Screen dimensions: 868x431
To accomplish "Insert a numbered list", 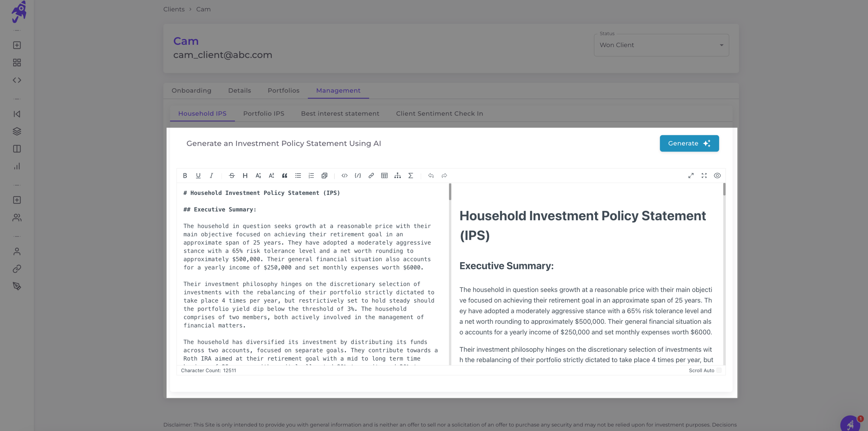I will (x=311, y=175).
